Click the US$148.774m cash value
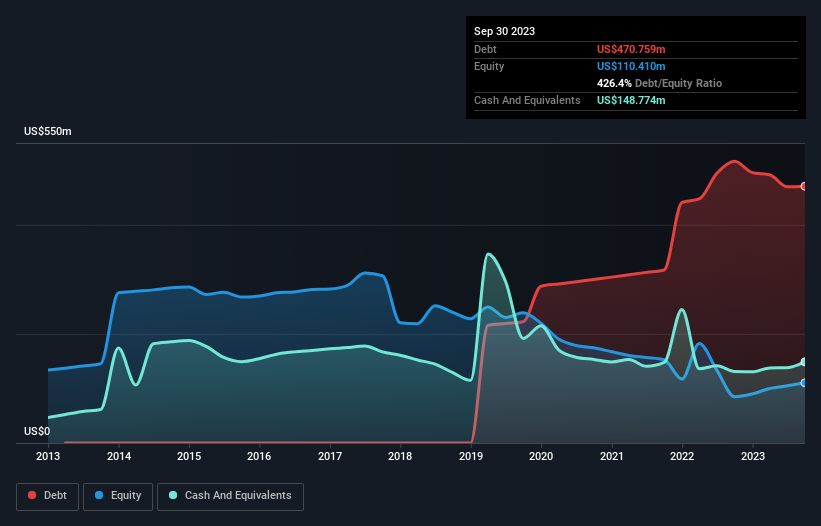This screenshot has height=526, width=821. tap(631, 100)
